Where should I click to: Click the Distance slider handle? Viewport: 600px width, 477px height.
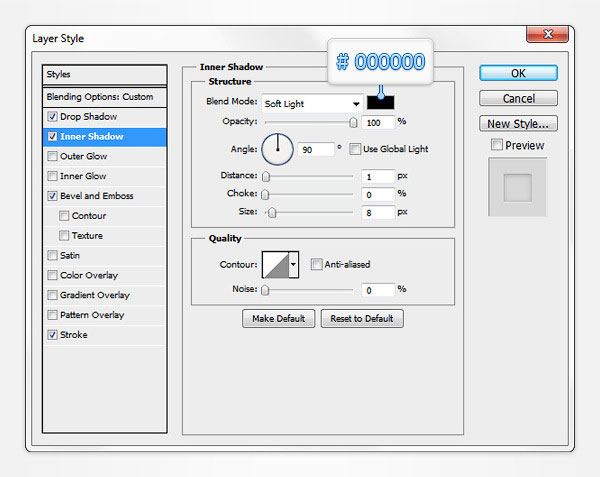[x=266, y=176]
